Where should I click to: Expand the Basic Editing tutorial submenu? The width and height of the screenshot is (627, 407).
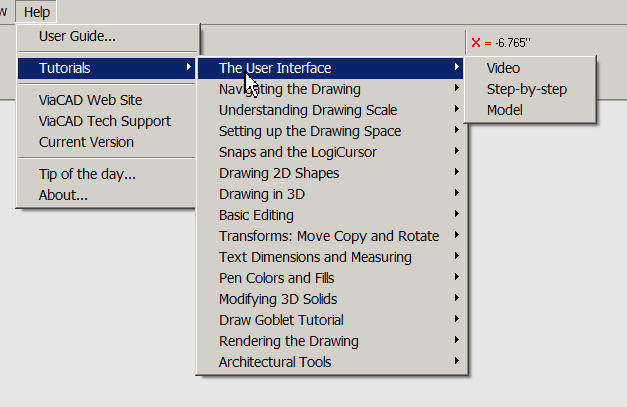[256, 215]
